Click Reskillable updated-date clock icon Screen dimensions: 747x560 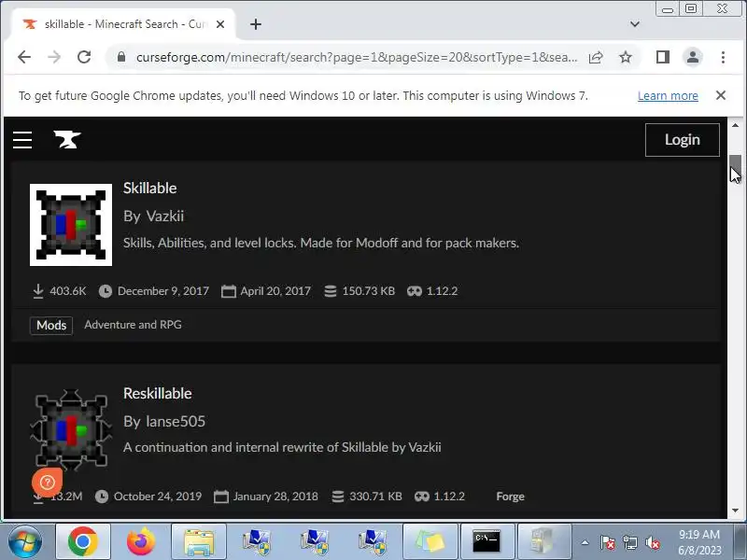[x=102, y=497]
